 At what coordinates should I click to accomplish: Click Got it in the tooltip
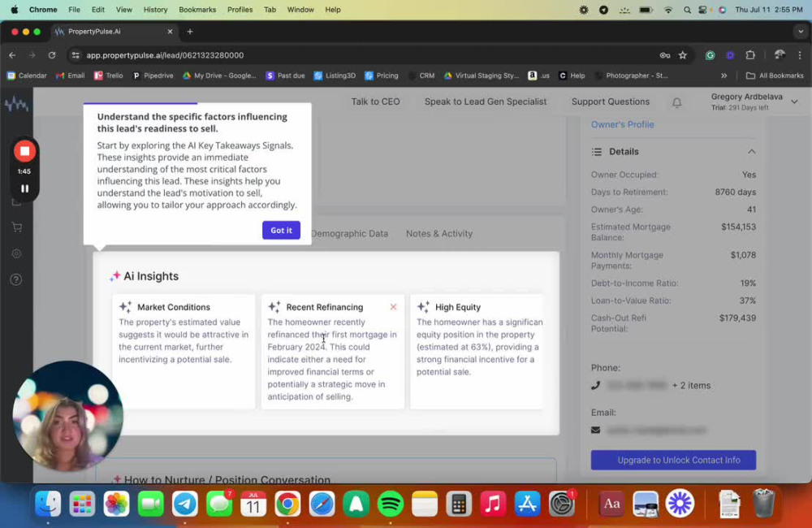point(281,230)
